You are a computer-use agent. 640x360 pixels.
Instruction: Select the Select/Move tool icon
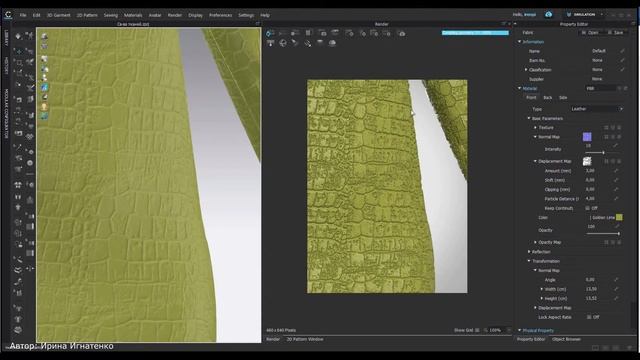coord(19,51)
